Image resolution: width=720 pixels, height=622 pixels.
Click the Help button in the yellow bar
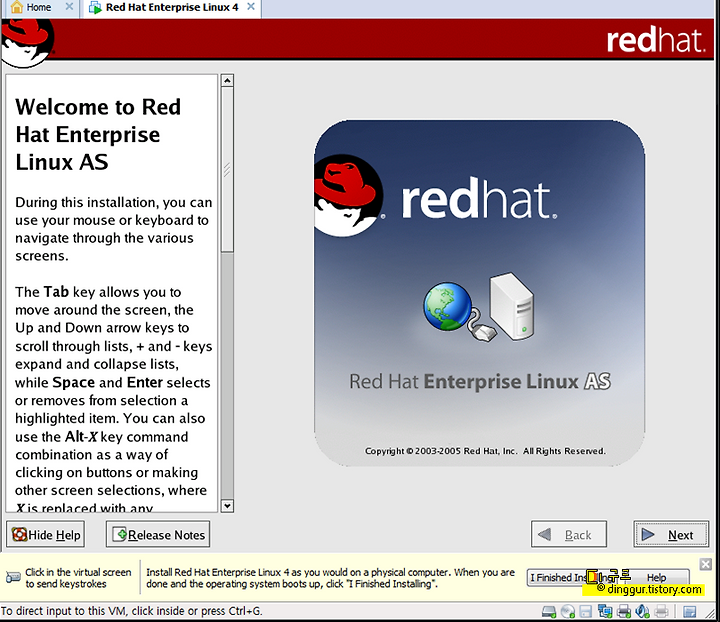657,577
